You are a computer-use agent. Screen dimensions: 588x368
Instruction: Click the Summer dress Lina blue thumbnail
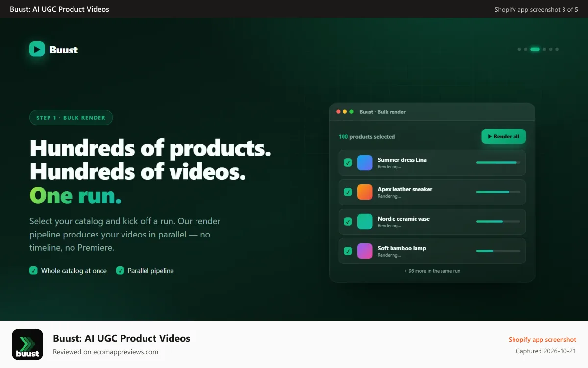[x=365, y=163]
